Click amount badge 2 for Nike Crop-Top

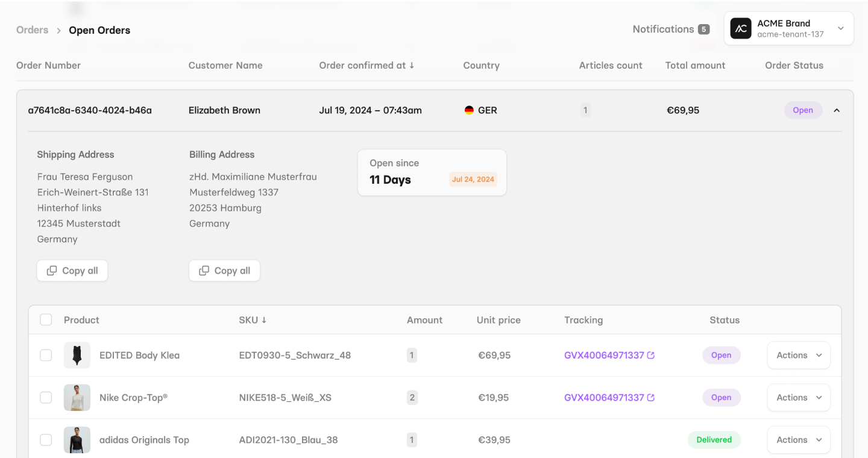coord(412,397)
